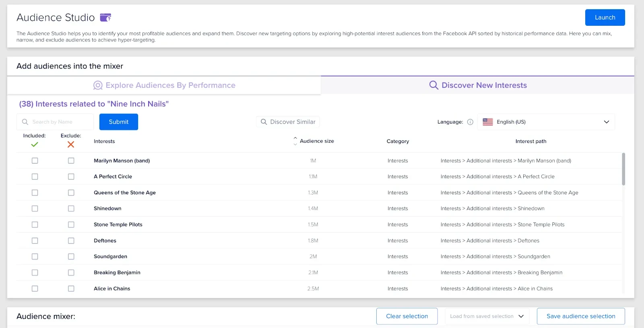The height and width of the screenshot is (328, 644).
Task: Check include for Shinedown
Action: click(35, 208)
